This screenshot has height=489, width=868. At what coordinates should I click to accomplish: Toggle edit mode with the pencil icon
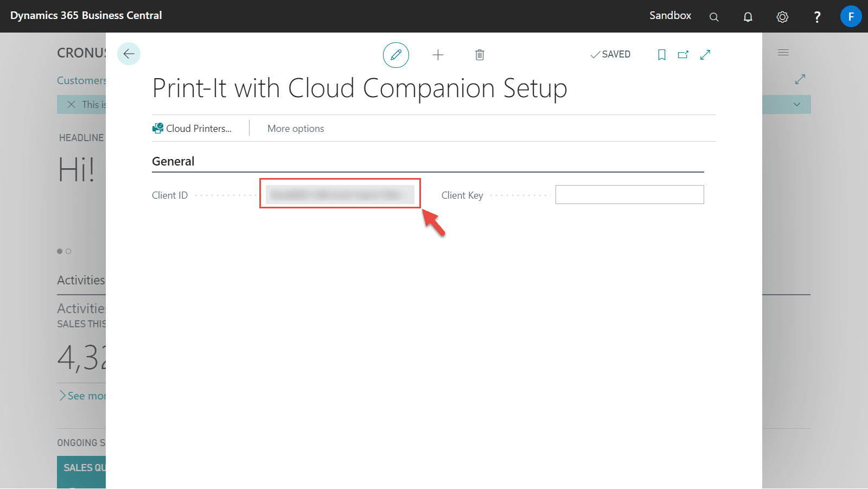click(396, 55)
